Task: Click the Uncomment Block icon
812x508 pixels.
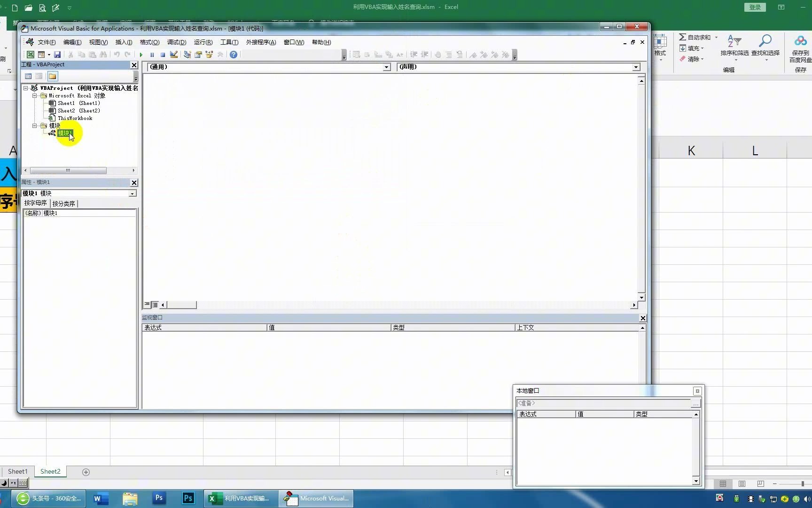Action: (x=460, y=55)
